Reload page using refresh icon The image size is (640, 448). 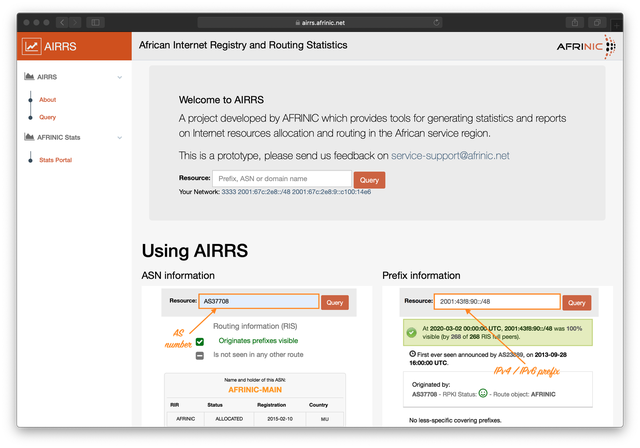click(436, 22)
